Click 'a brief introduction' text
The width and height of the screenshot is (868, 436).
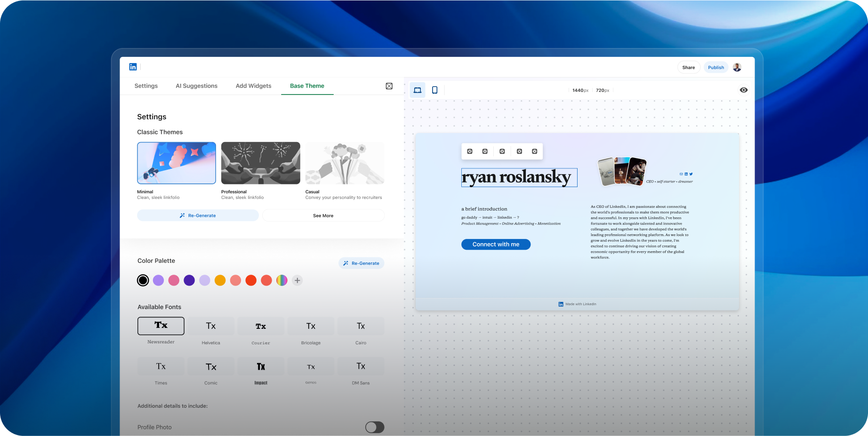(x=484, y=209)
